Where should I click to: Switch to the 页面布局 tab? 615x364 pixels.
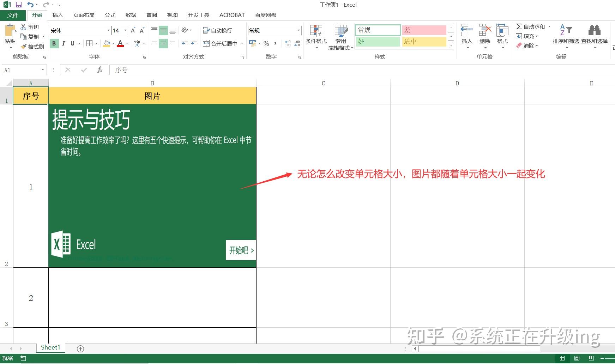[84, 15]
